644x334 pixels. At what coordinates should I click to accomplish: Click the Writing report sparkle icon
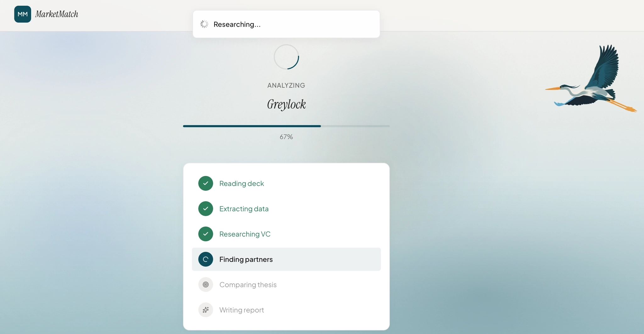(206, 310)
